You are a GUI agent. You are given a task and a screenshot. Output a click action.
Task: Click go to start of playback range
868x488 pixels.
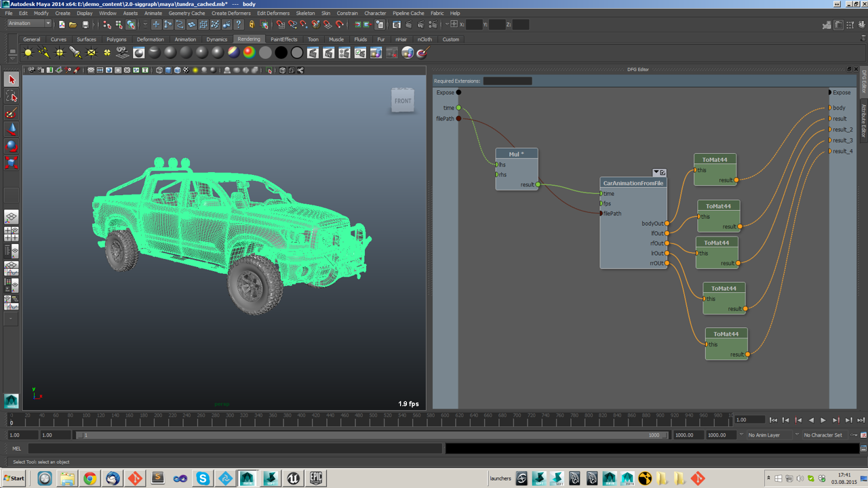click(773, 420)
